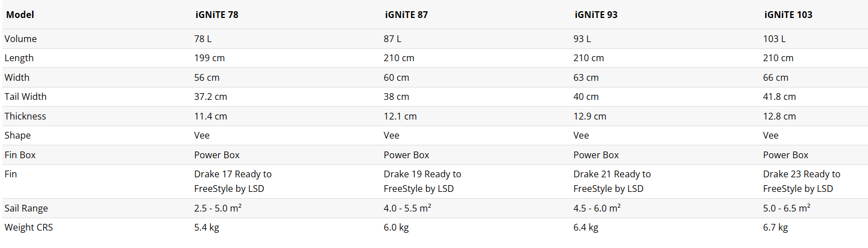
Task: Click the Drake 17 fin cell
Action: pyautogui.click(x=233, y=181)
